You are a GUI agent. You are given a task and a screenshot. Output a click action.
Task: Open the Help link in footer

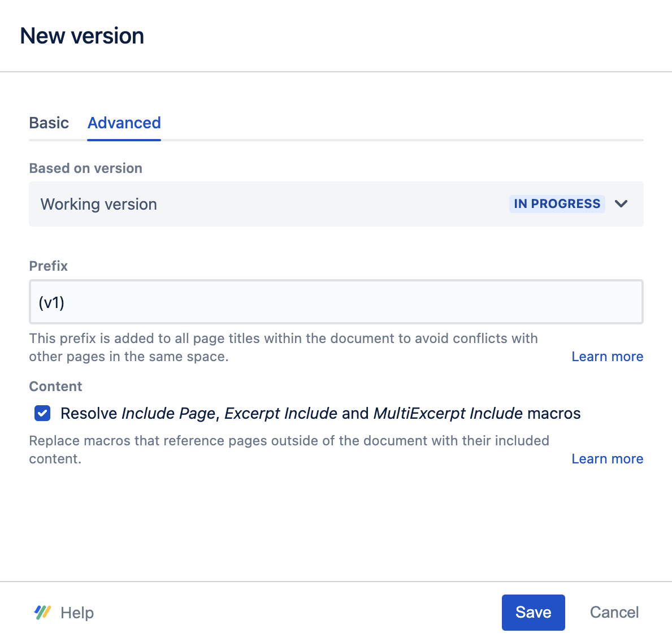click(x=77, y=613)
